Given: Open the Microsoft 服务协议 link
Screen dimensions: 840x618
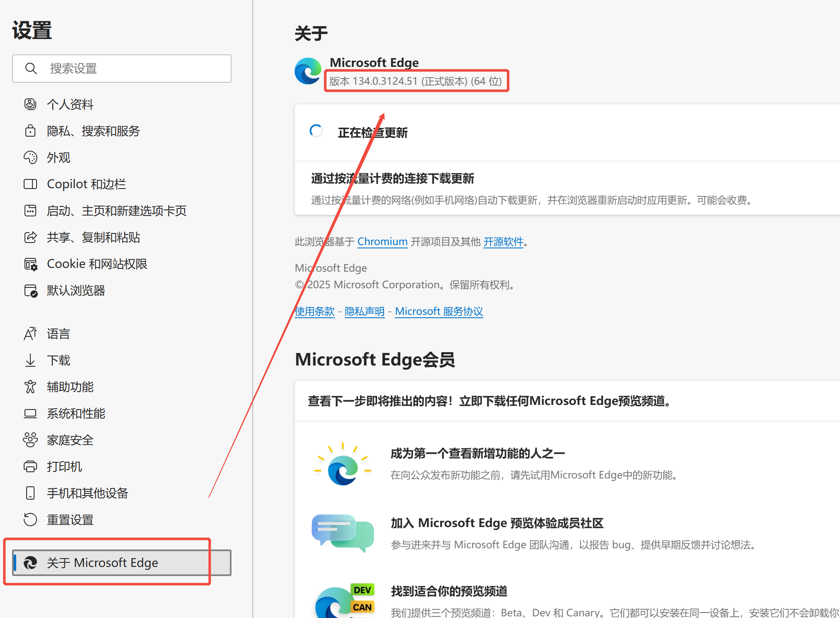Looking at the screenshot, I should coord(439,311).
